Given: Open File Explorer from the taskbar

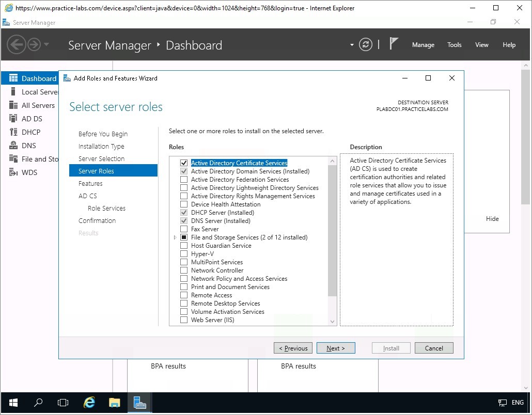Looking at the screenshot, I should (114, 403).
